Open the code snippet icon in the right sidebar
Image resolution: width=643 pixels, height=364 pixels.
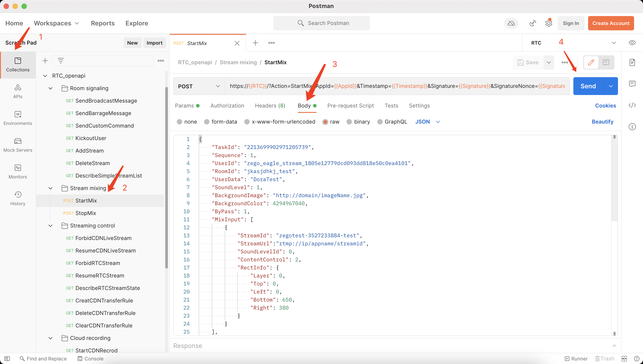pos(632,105)
